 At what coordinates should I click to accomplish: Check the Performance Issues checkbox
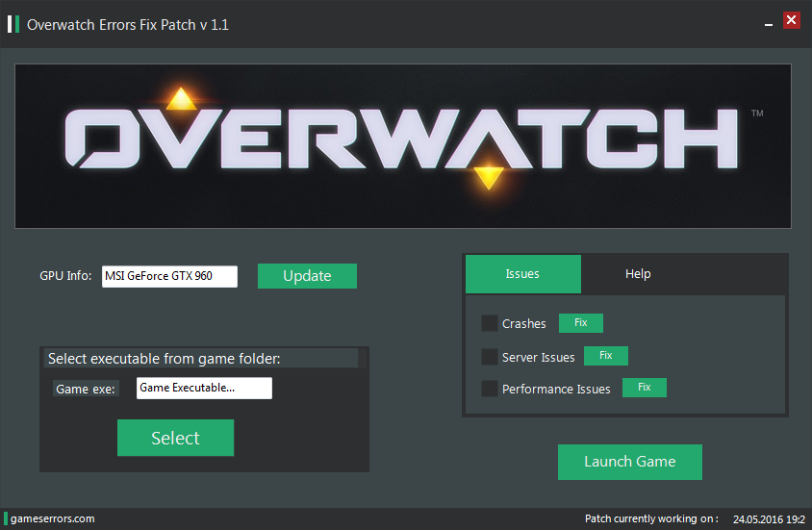click(x=490, y=389)
